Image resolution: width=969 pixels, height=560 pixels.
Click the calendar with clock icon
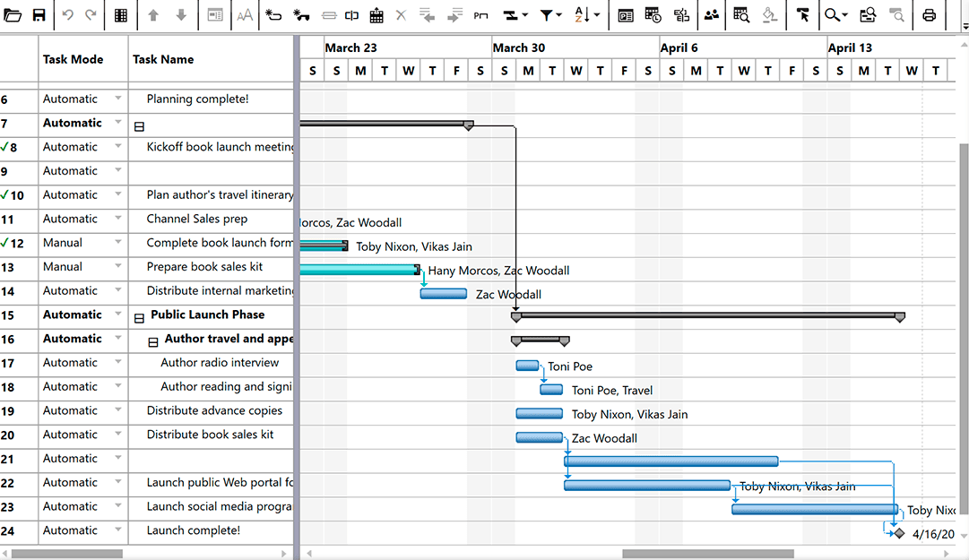coord(653,15)
